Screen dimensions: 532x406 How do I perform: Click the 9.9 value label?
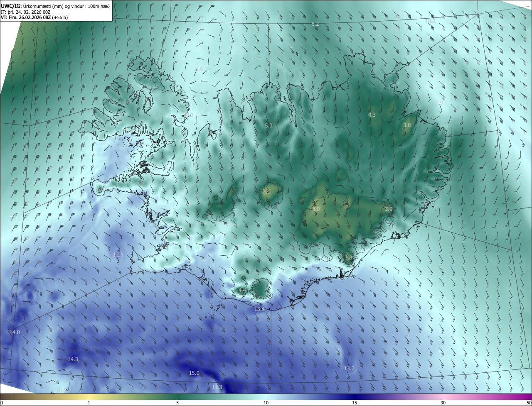pos(439,103)
